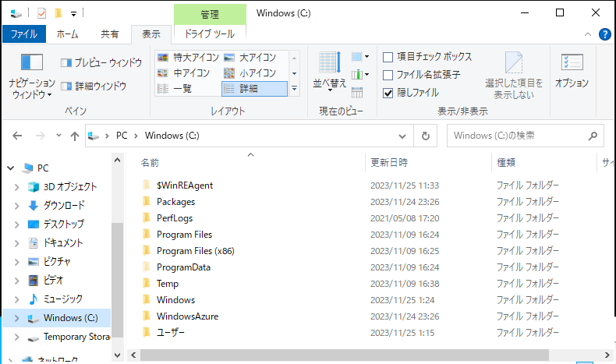This screenshot has height=364, width=616.
Task: Enable the file name extensions (ファイル名拡張子) checkbox
Action: tap(388, 75)
